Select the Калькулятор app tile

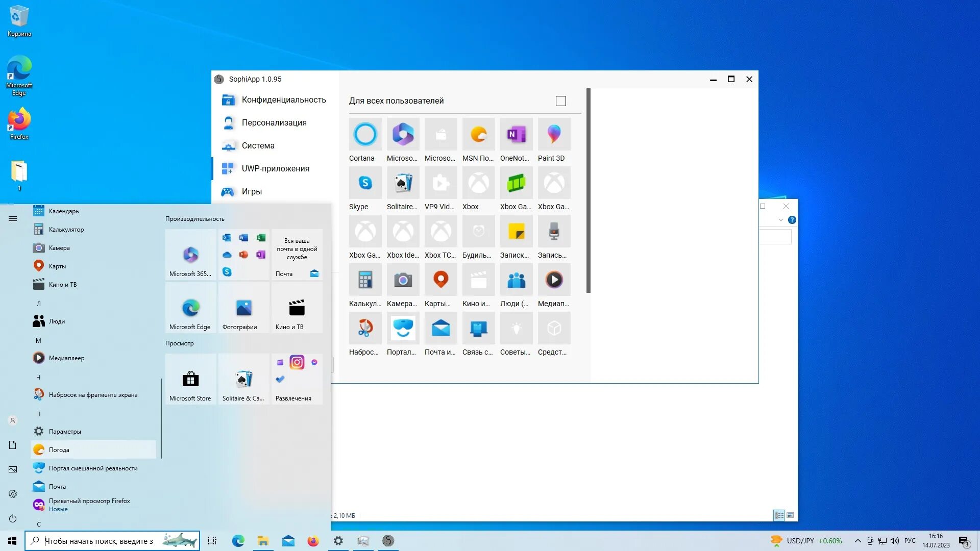pos(364,280)
